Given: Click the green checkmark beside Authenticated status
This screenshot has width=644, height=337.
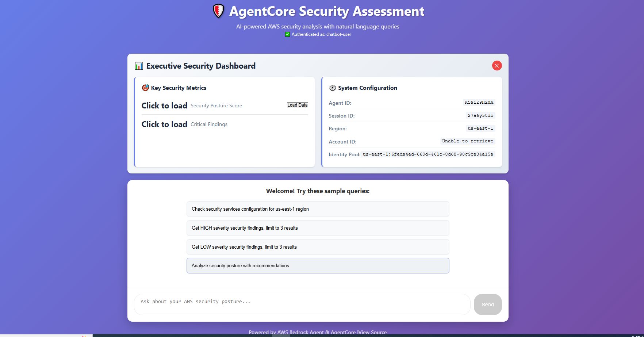Looking at the screenshot, I should click(287, 34).
